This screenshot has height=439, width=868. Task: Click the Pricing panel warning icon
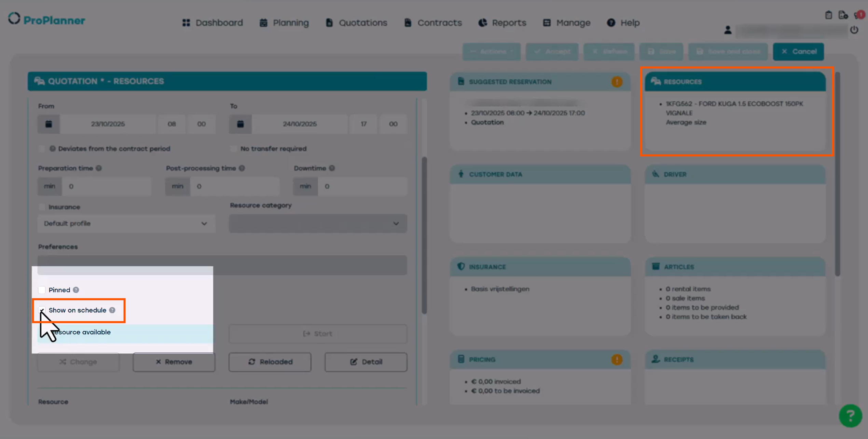point(617,359)
